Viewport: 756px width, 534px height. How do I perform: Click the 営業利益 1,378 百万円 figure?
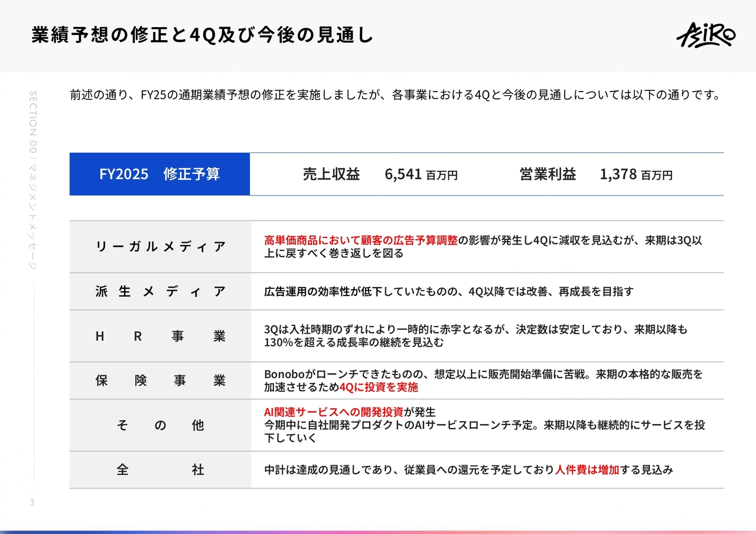595,174
